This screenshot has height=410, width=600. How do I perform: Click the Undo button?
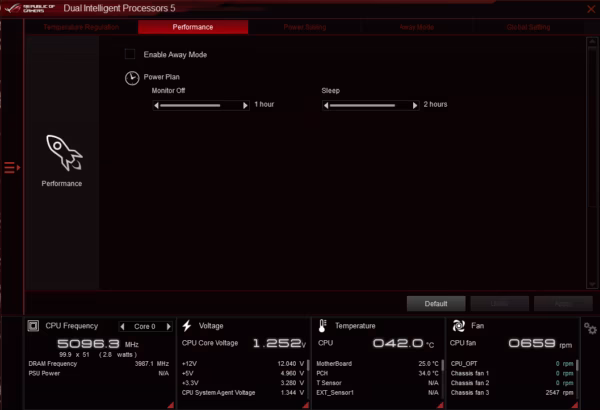pyautogui.click(x=499, y=304)
